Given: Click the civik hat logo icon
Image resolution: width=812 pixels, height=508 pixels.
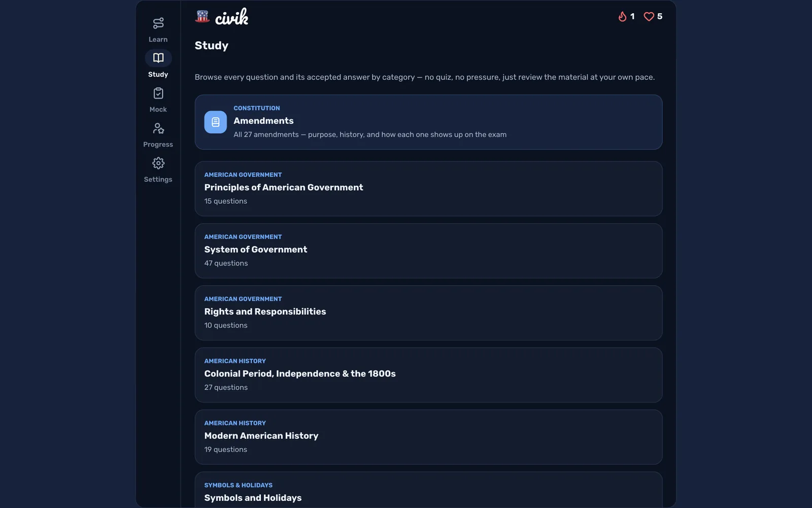Looking at the screenshot, I should [202, 16].
